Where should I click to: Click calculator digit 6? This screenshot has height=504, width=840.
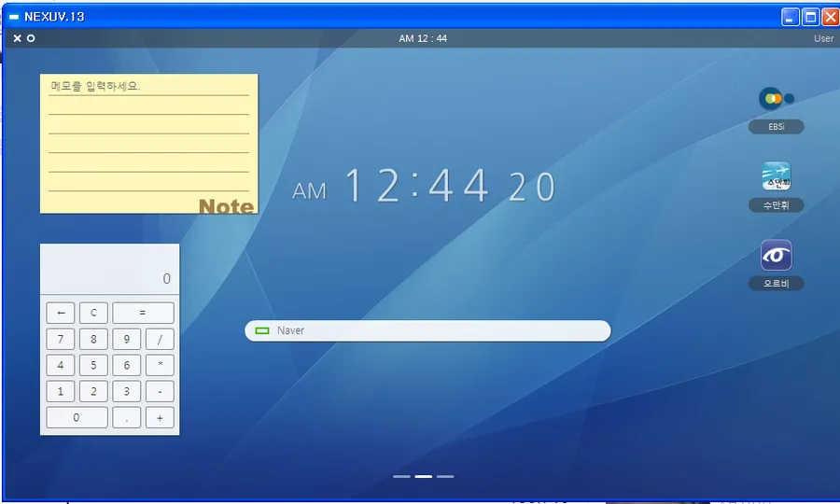coord(126,365)
